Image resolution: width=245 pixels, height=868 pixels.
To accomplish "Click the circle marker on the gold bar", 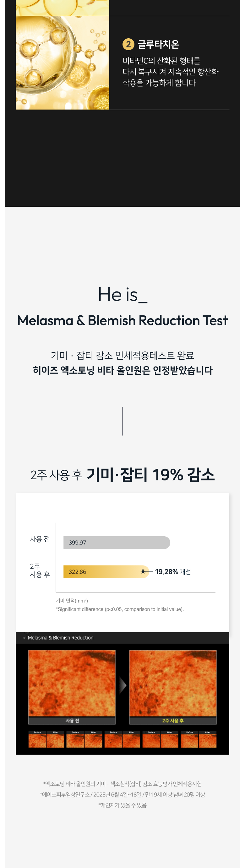I will [x=143, y=571].
